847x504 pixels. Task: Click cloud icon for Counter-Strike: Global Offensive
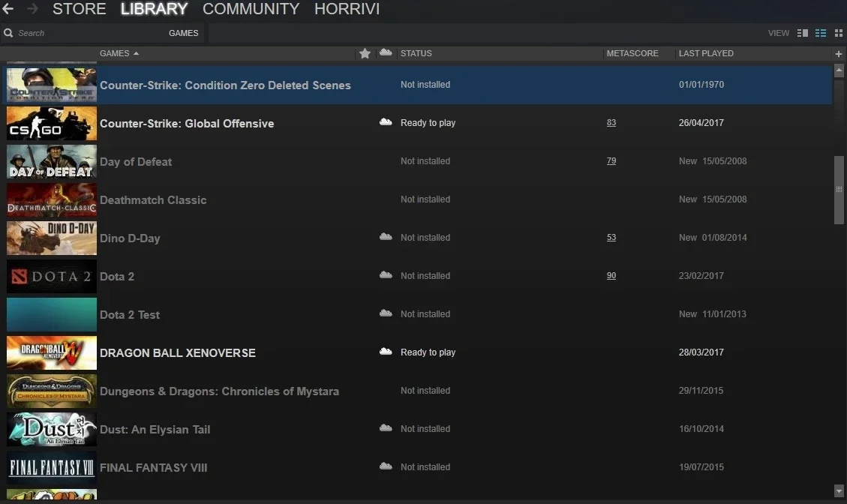click(386, 122)
